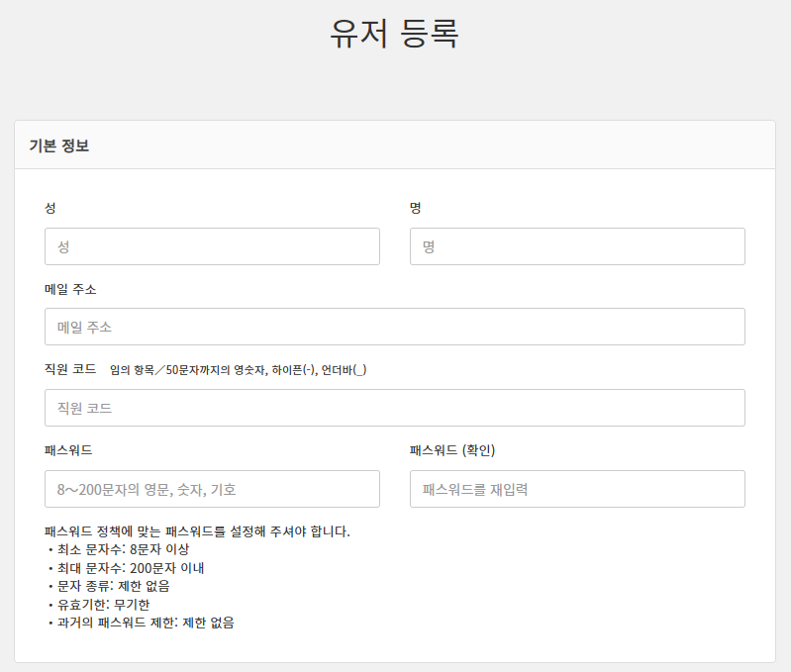791x672 pixels.
Task: Focus the 메일 주소 text box
Action: (x=394, y=327)
